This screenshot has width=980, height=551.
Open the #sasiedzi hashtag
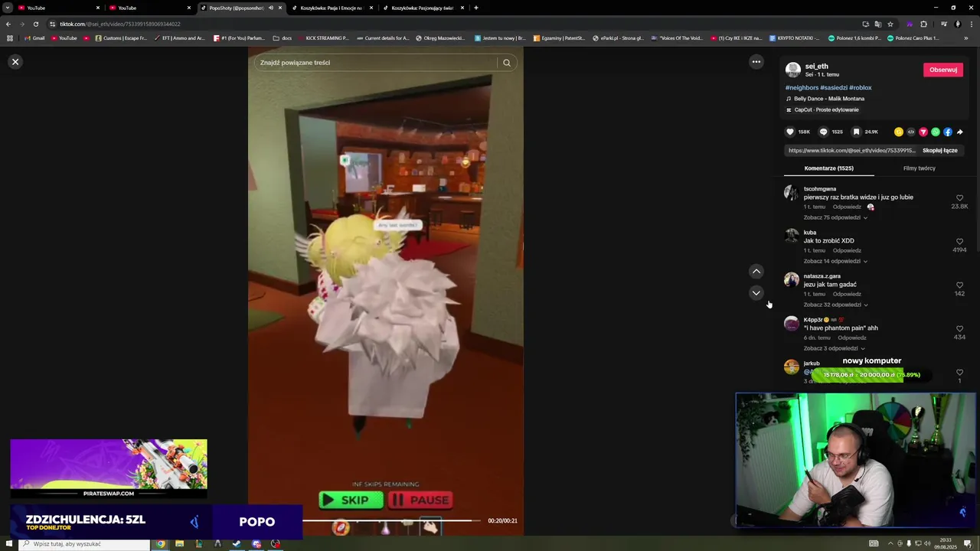(x=833, y=88)
